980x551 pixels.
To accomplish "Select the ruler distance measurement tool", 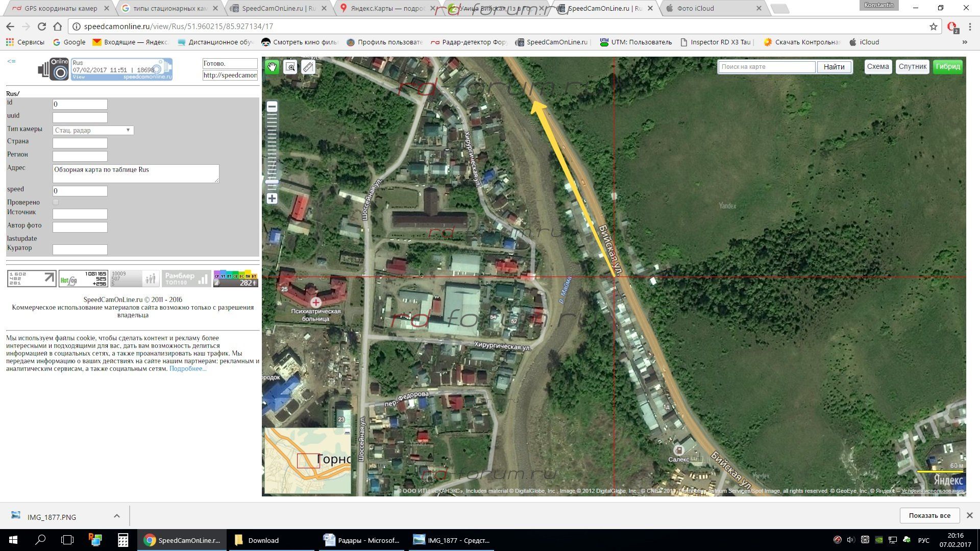I will pos(308,67).
